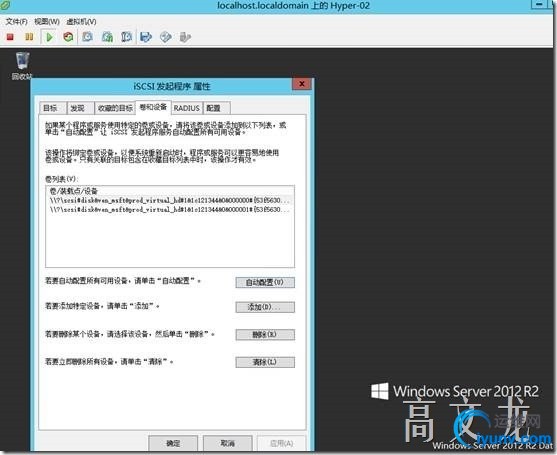Select the 卷和设备 tab

(x=153, y=107)
